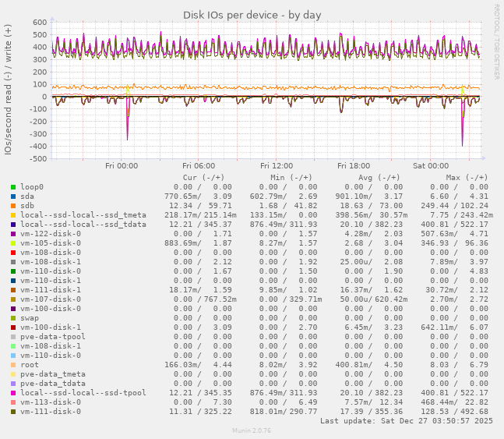Click the 'vm-113-disk-0' legend label
The width and height of the screenshot is (504, 439).
click(x=51, y=402)
